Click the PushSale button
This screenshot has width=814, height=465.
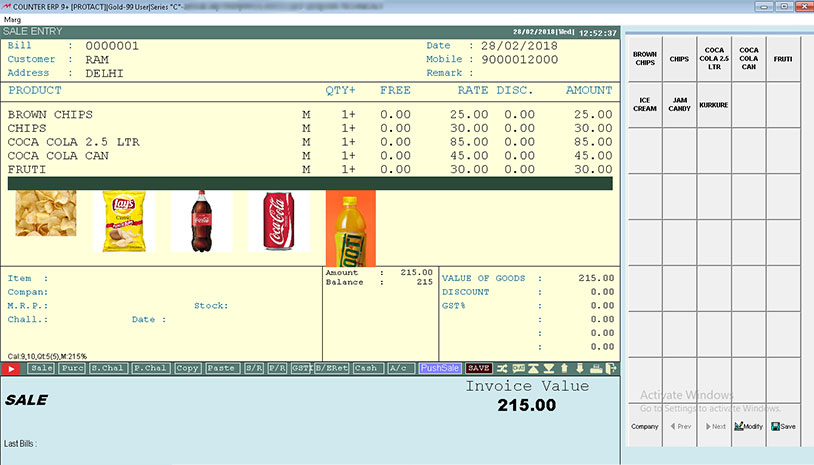pos(440,368)
